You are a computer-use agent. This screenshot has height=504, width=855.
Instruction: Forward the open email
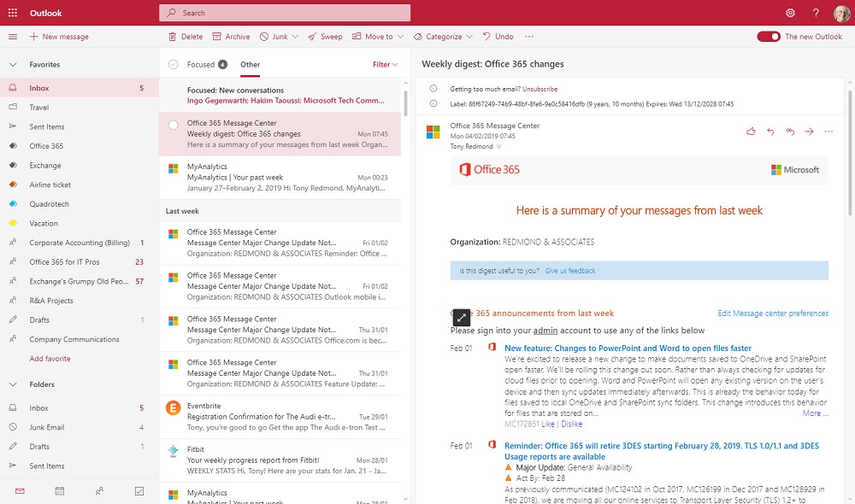click(809, 132)
